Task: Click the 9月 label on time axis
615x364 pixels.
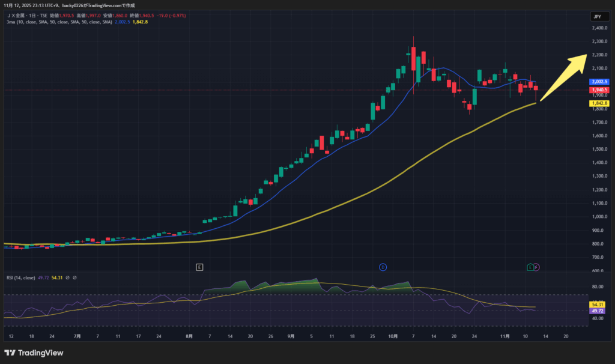Action: [291, 337]
